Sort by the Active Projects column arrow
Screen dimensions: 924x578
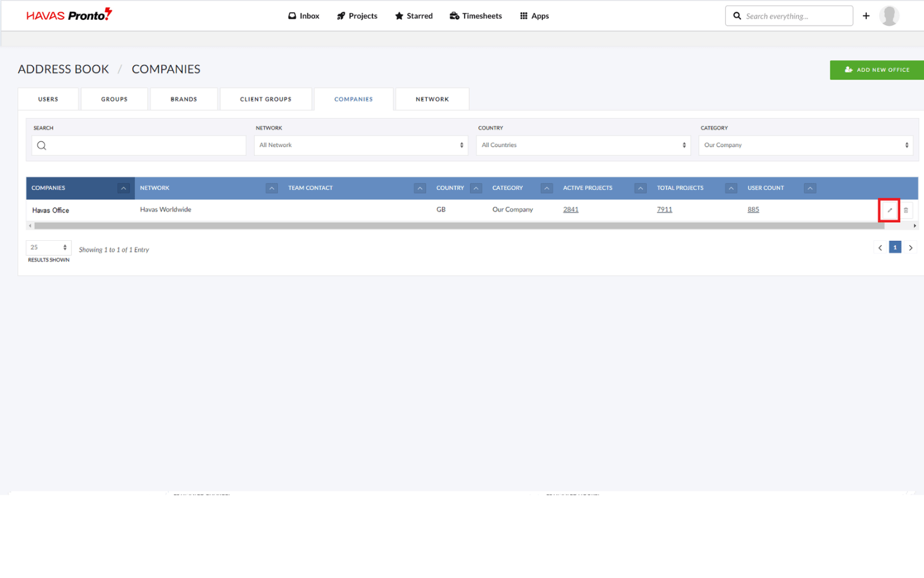click(x=640, y=188)
